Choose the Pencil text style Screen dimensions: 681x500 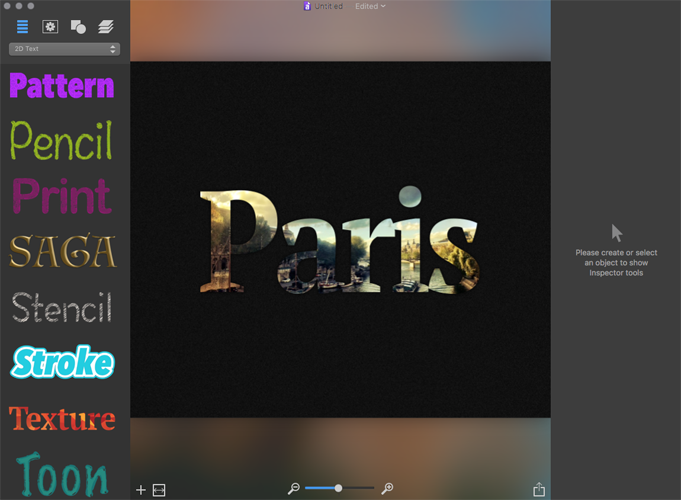[x=61, y=141]
